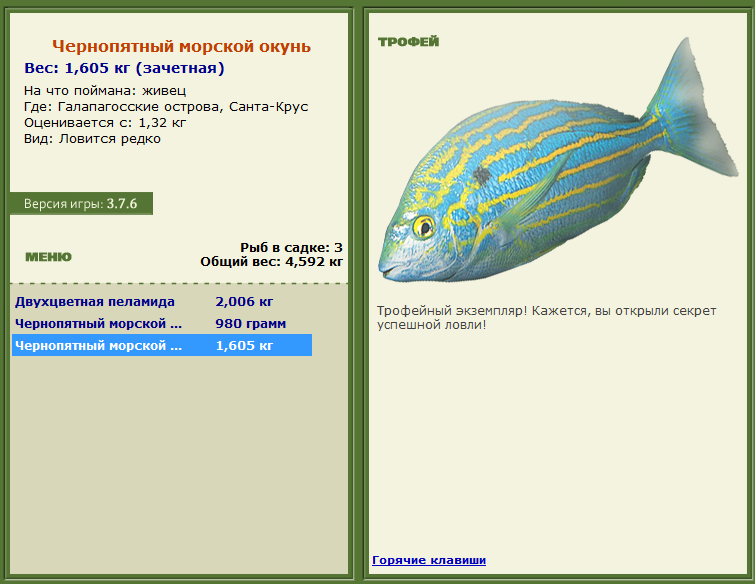This screenshot has width=755, height=584.
Task: Click the yellow eye of the fish
Action: tap(423, 226)
